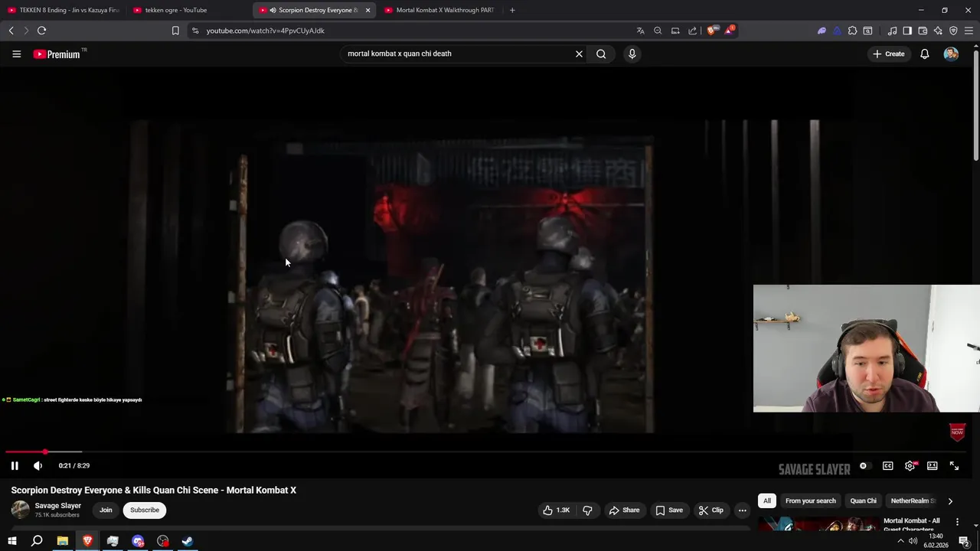Image resolution: width=980 pixels, height=551 pixels.
Task: Open Brave Rewards triangle icon
Action: click(729, 31)
